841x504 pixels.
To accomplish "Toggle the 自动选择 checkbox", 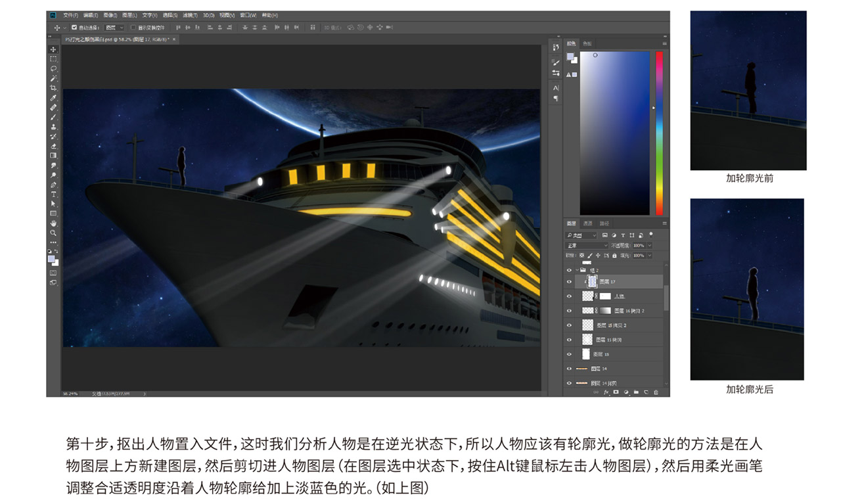I will click(x=74, y=28).
